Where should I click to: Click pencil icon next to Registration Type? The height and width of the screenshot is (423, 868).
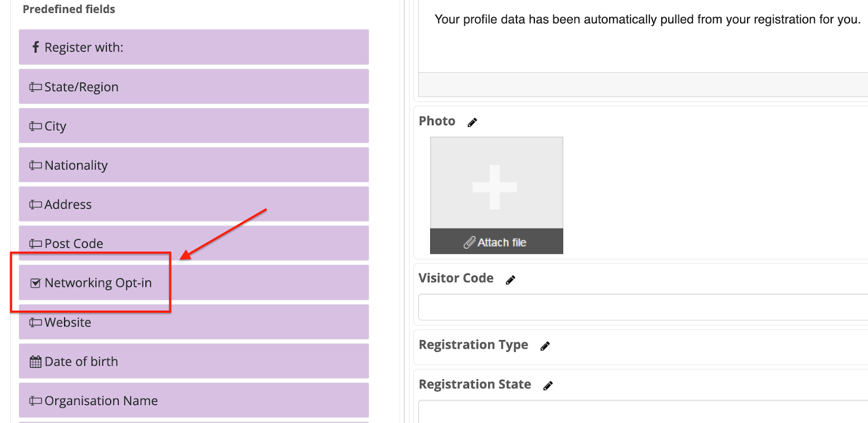(545, 346)
